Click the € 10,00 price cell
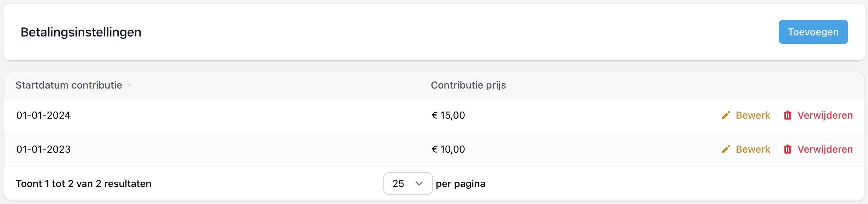The height and width of the screenshot is (204, 868). tap(448, 149)
